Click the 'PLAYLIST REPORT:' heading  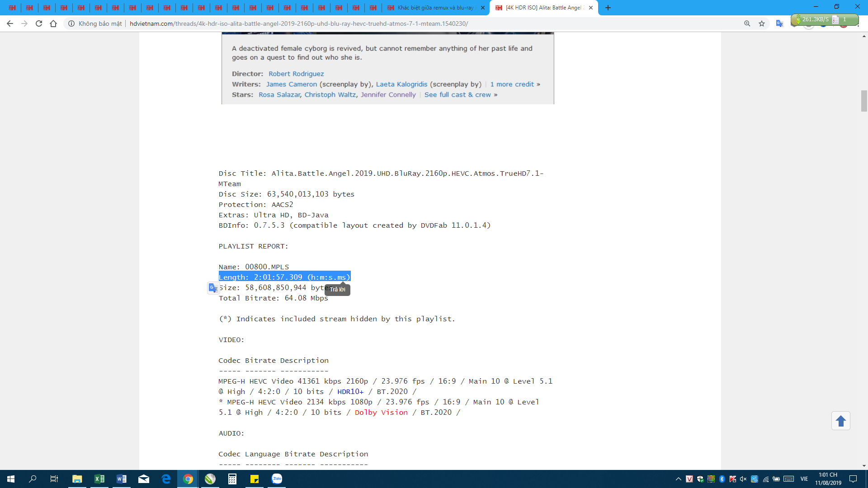tap(253, 246)
